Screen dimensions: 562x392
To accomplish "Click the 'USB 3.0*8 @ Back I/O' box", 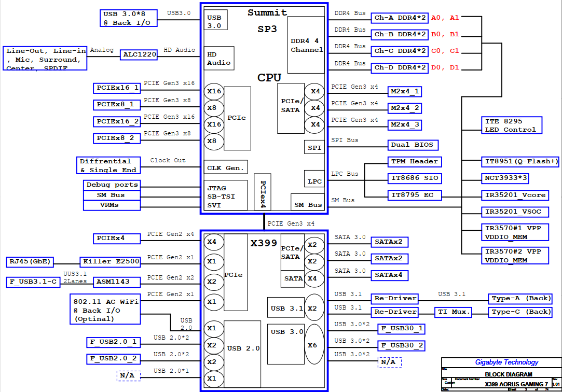I will 128,18.
